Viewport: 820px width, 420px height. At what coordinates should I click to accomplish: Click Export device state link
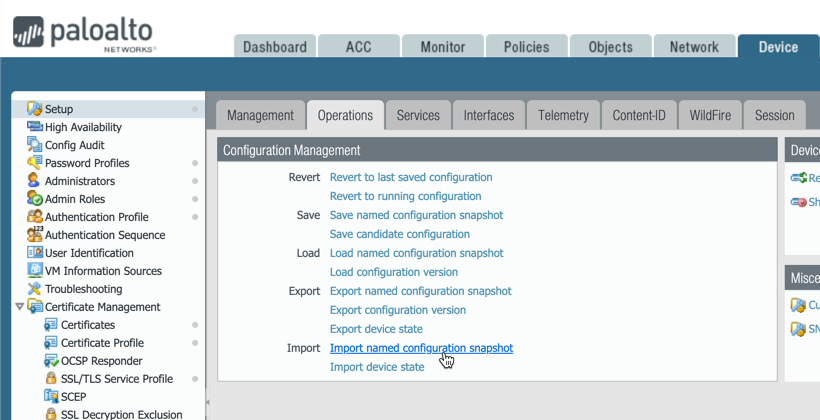[376, 329]
